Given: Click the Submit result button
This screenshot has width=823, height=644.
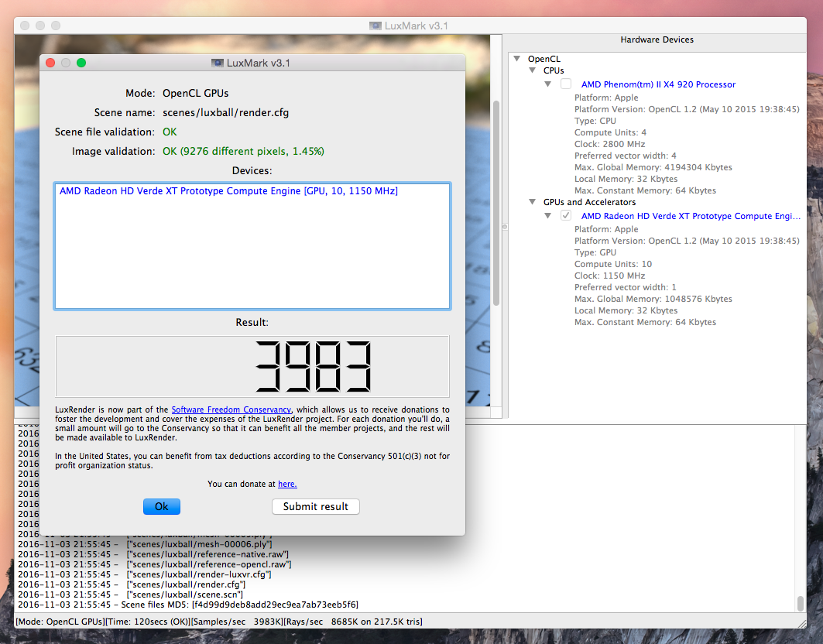Looking at the screenshot, I should (315, 506).
